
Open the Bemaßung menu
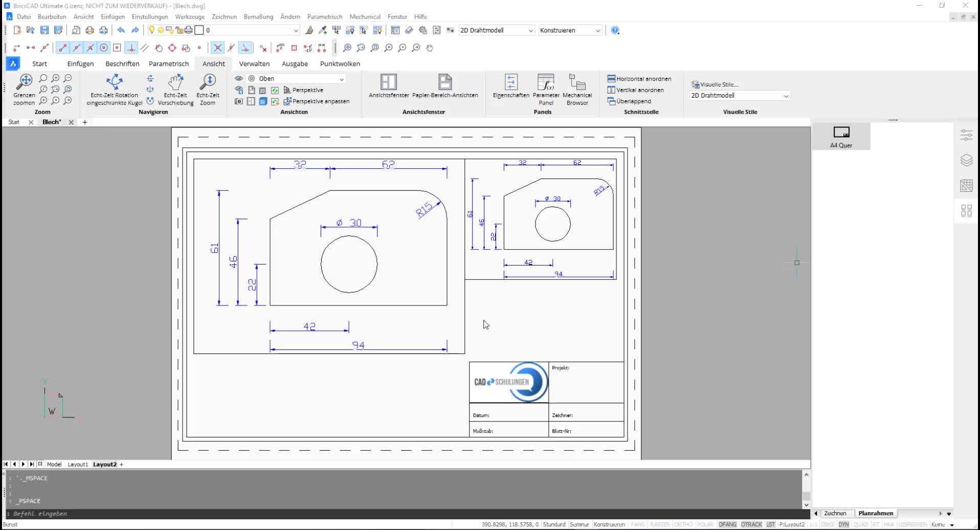[x=258, y=17]
